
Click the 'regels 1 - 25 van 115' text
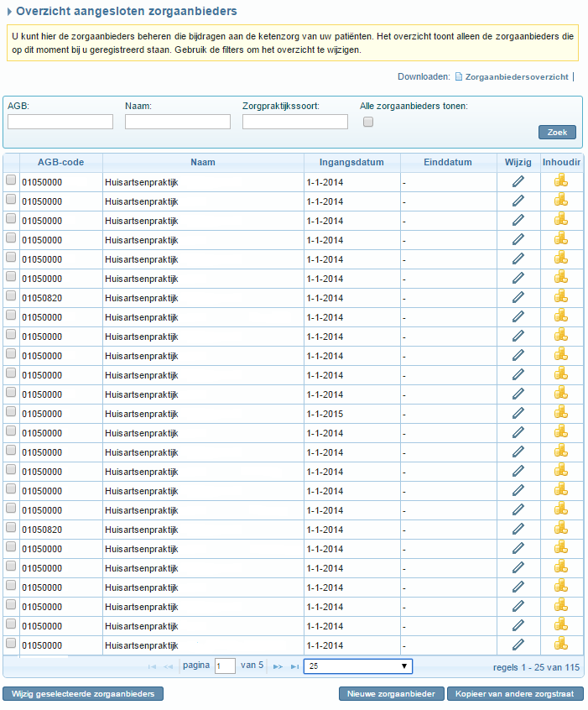(536, 667)
